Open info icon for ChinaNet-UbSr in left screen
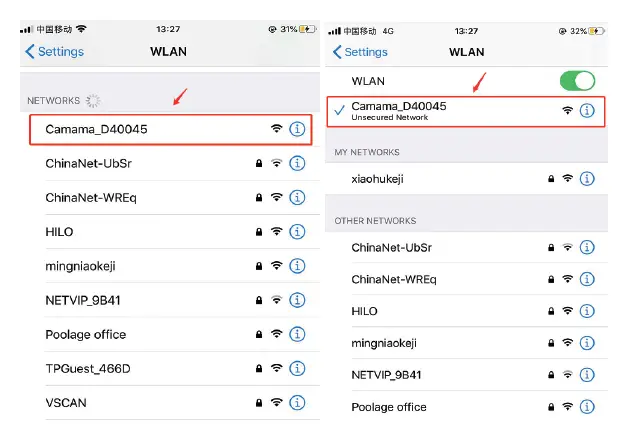The height and width of the screenshot is (429, 625). point(297,163)
